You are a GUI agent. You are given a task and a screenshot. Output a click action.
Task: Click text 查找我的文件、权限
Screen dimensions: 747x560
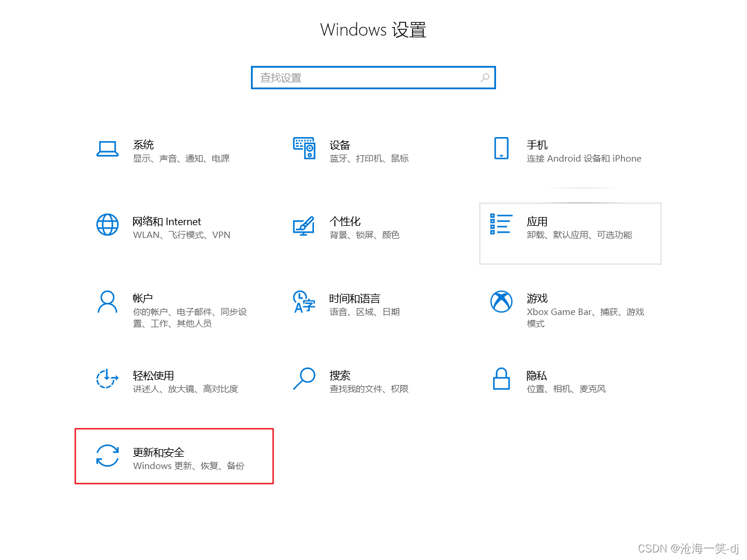point(369,389)
